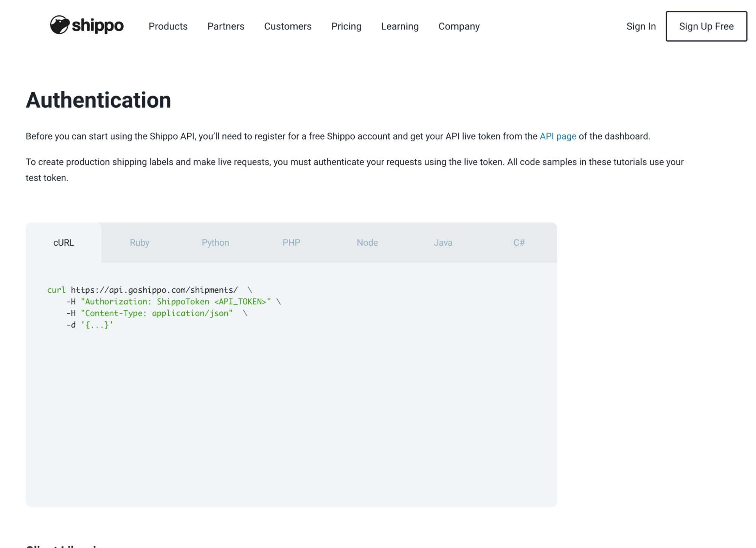
Task: Switch to the Python code tab
Action: pyautogui.click(x=215, y=243)
